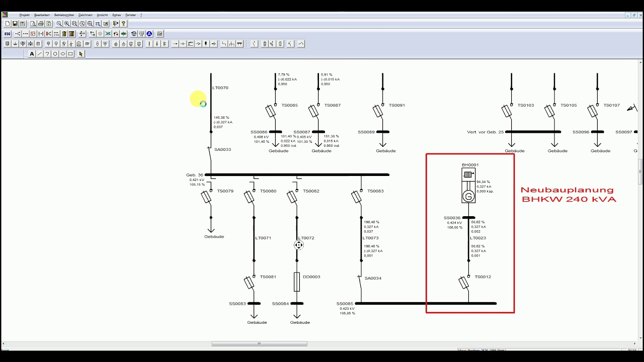
Task: Click the LT0070 cable label
Action: coord(220,87)
